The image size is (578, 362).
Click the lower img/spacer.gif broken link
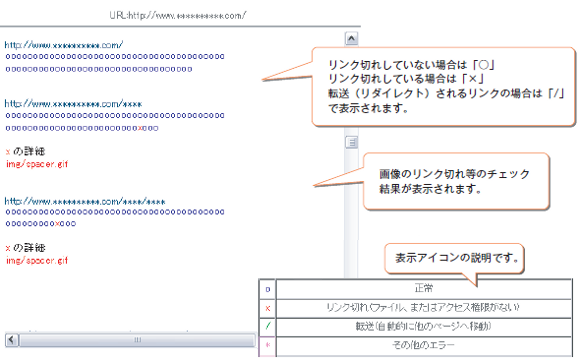37,261
